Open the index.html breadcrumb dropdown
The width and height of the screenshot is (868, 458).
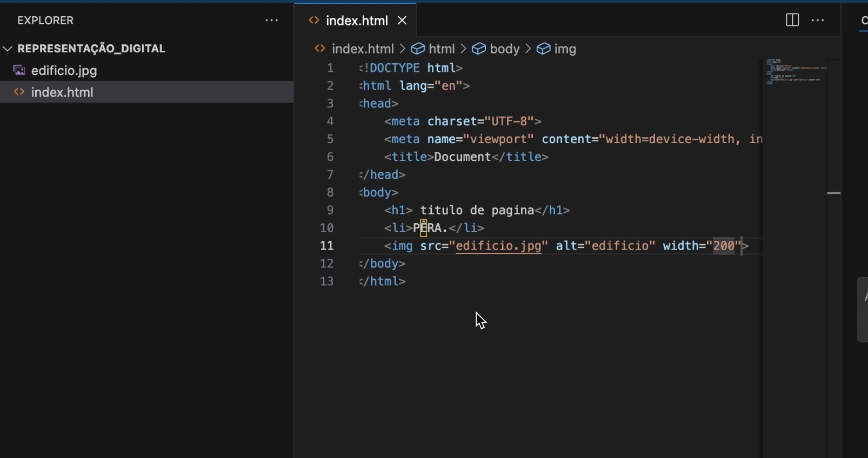click(x=362, y=49)
